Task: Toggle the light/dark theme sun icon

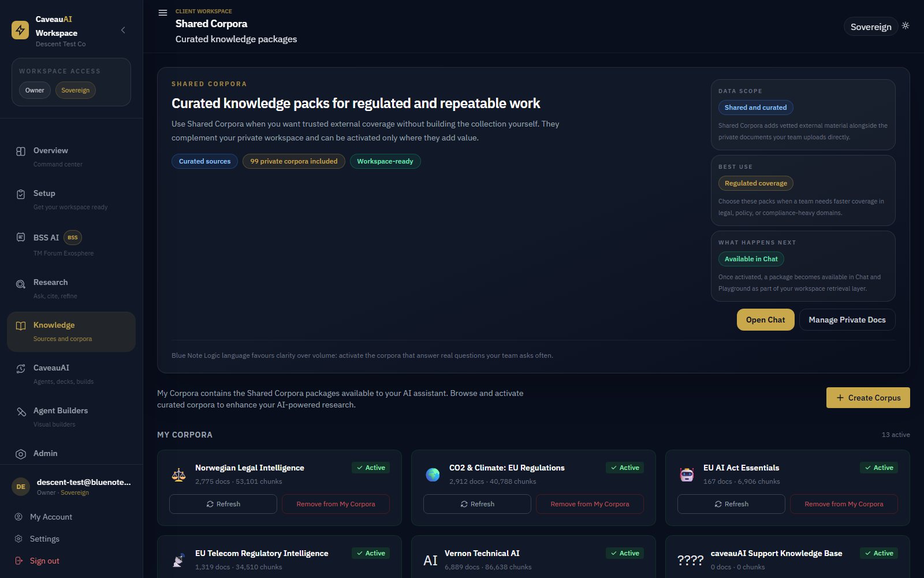Action: click(x=906, y=26)
